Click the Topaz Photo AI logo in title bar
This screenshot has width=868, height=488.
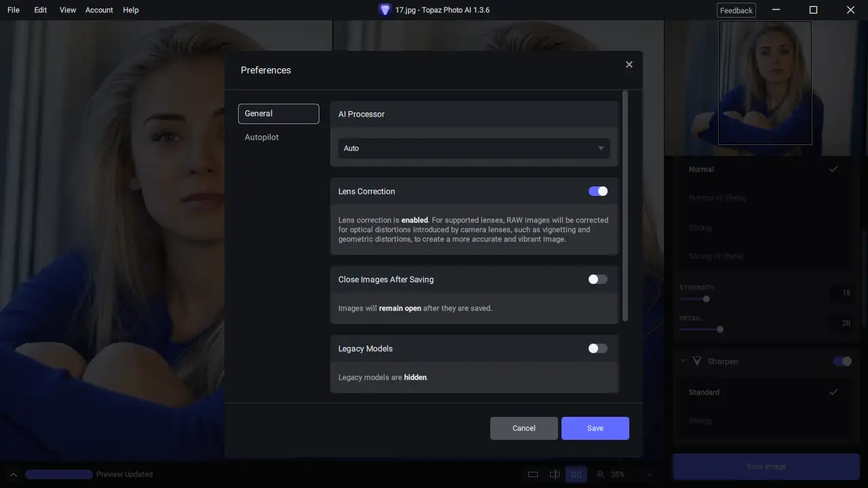[x=385, y=10]
